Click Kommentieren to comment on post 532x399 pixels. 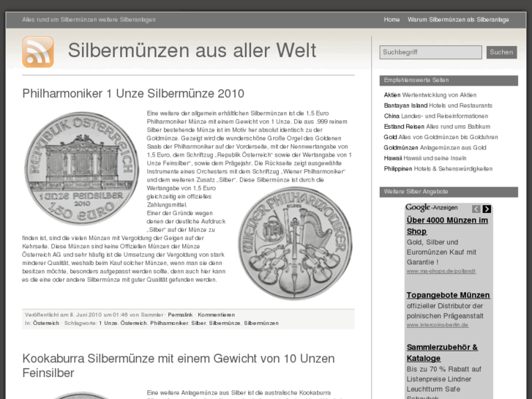coord(216,315)
